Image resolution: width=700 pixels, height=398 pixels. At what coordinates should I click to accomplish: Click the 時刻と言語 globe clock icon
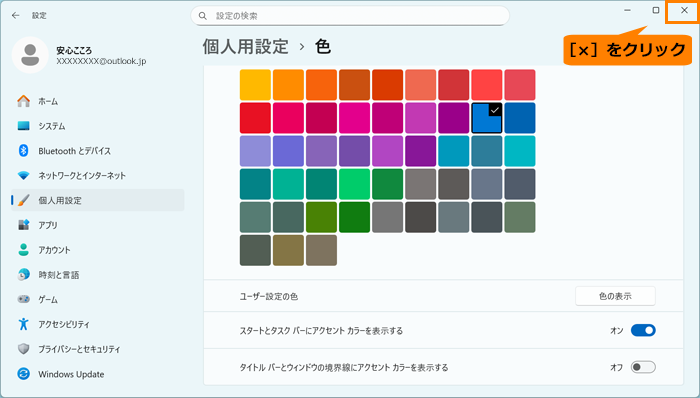24,274
